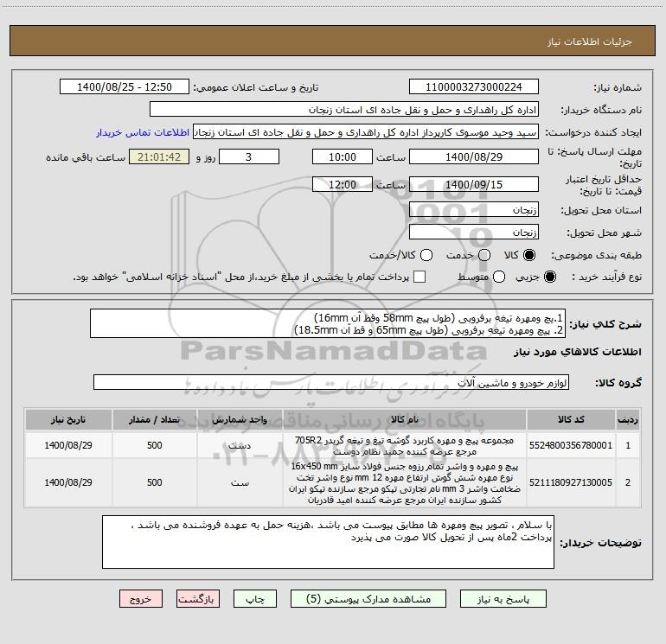
Task: Click the need number field 1100003273000224
Action: [x=474, y=86]
